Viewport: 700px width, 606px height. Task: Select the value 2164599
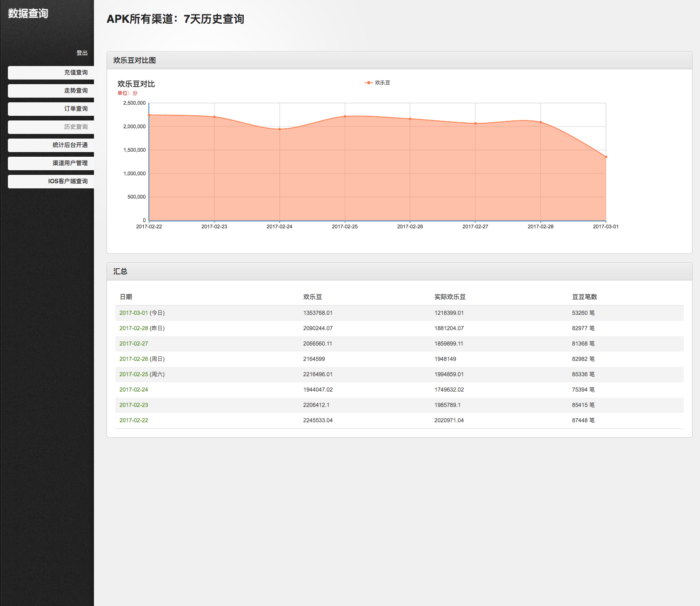[314, 359]
